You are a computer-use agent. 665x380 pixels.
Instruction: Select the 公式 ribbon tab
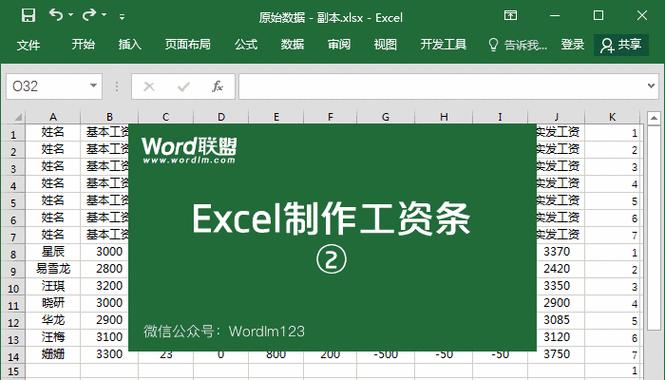[x=246, y=44]
